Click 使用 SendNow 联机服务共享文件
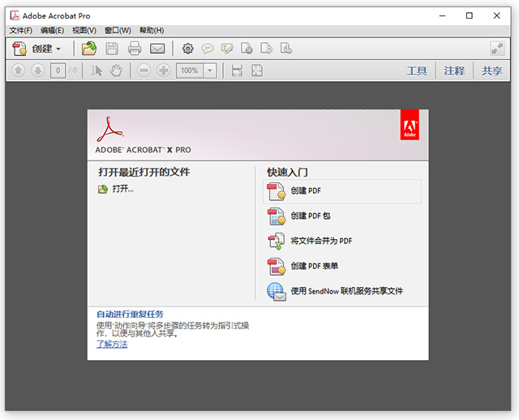Image resolution: width=519 pixels, height=420 pixels. click(346, 291)
